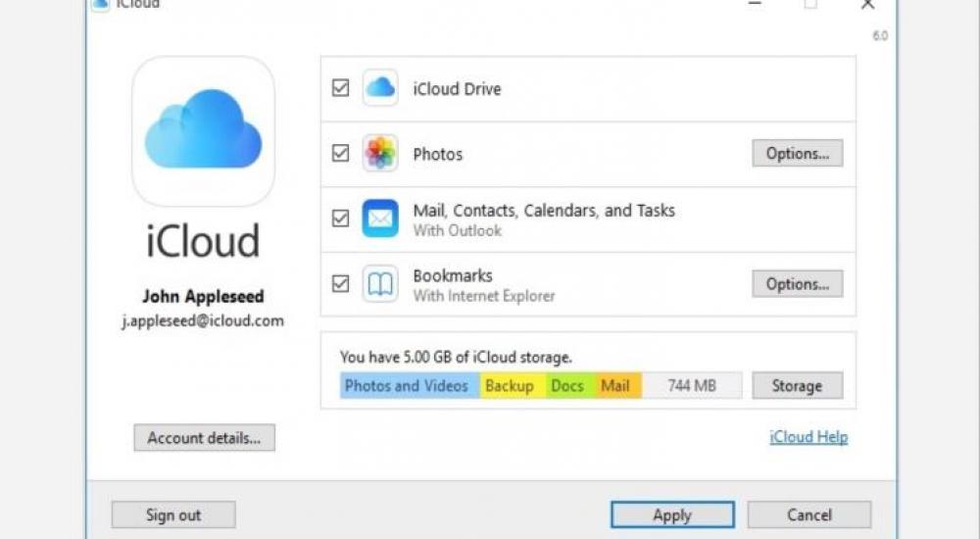Open Bookmarks Options button

pos(797,284)
